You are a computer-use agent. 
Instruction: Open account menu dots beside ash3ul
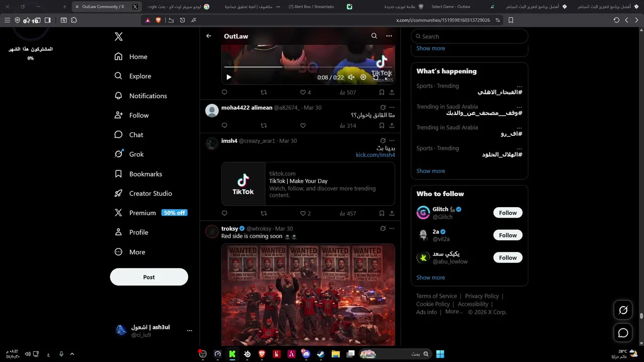[190, 330]
